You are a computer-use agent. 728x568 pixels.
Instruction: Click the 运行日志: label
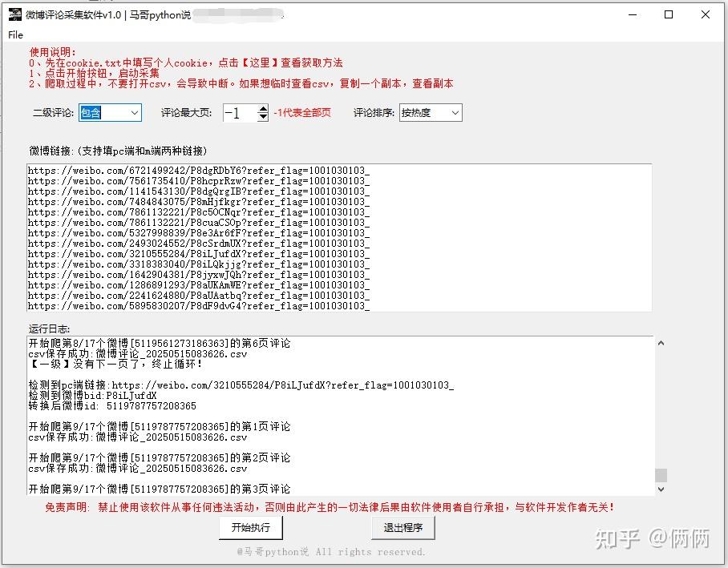click(49, 329)
